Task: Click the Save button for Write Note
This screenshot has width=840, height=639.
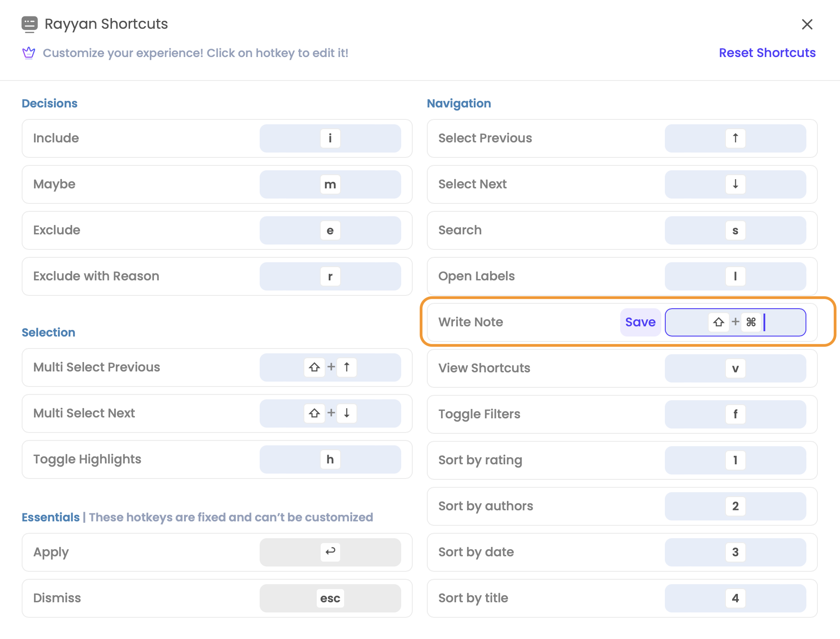Action: [x=640, y=322]
